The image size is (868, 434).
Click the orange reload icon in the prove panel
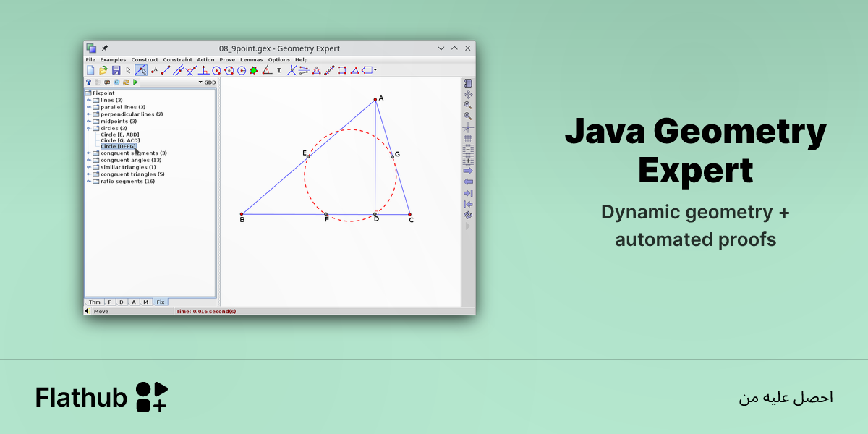pos(126,82)
